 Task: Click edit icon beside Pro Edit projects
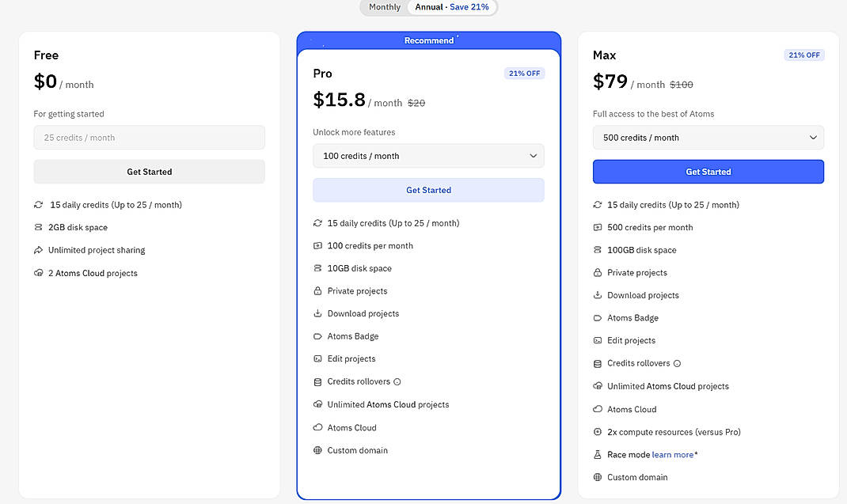pos(317,358)
